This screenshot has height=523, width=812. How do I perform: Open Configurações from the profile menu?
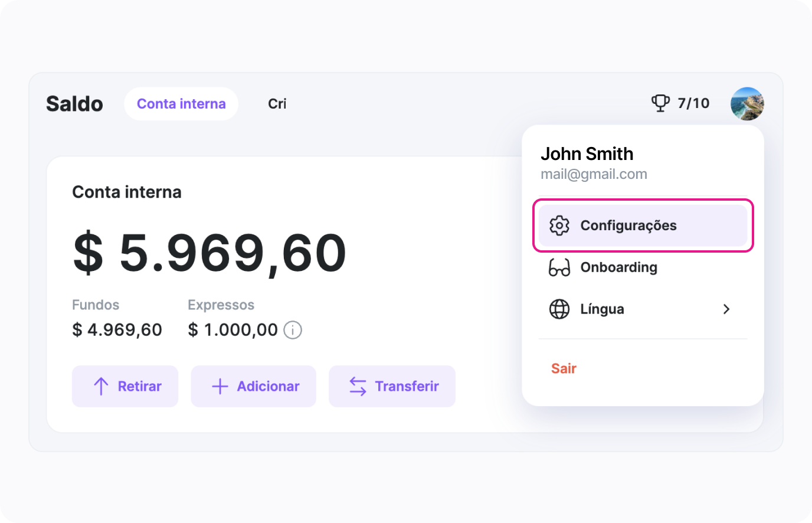point(628,225)
